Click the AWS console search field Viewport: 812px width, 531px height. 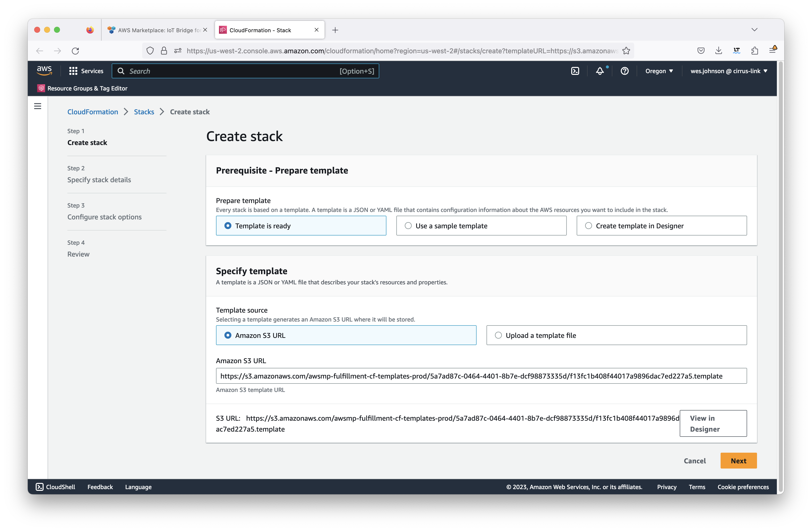(245, 71)
